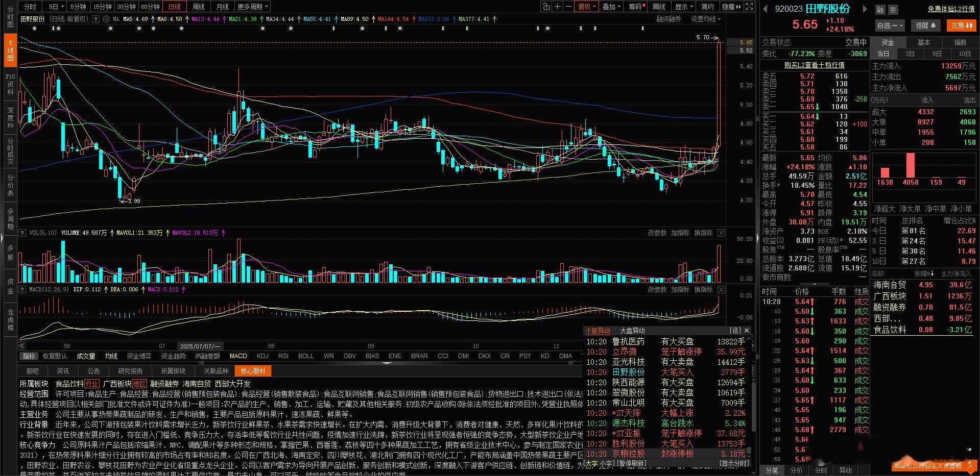Open 设置均线 dropdown

[706, 19]
